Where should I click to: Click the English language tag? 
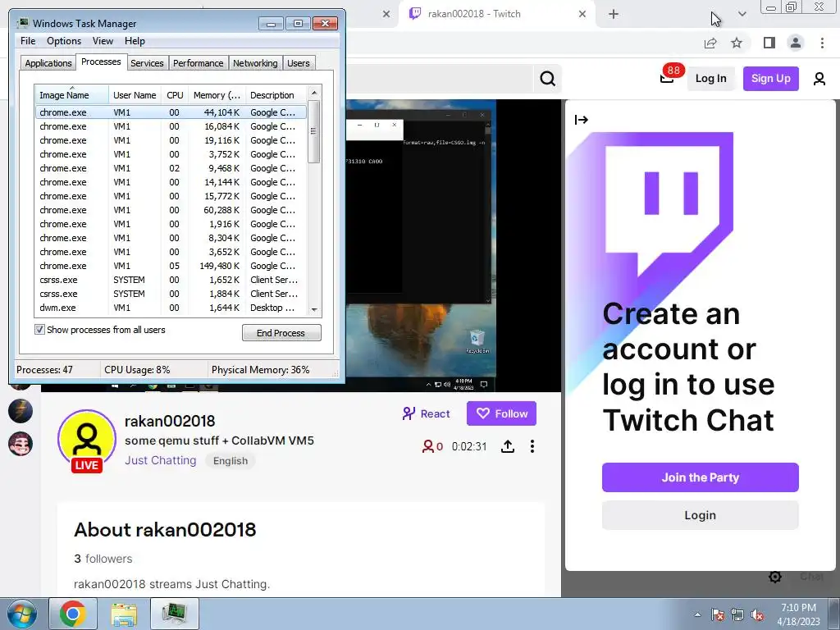coord(231,461)
